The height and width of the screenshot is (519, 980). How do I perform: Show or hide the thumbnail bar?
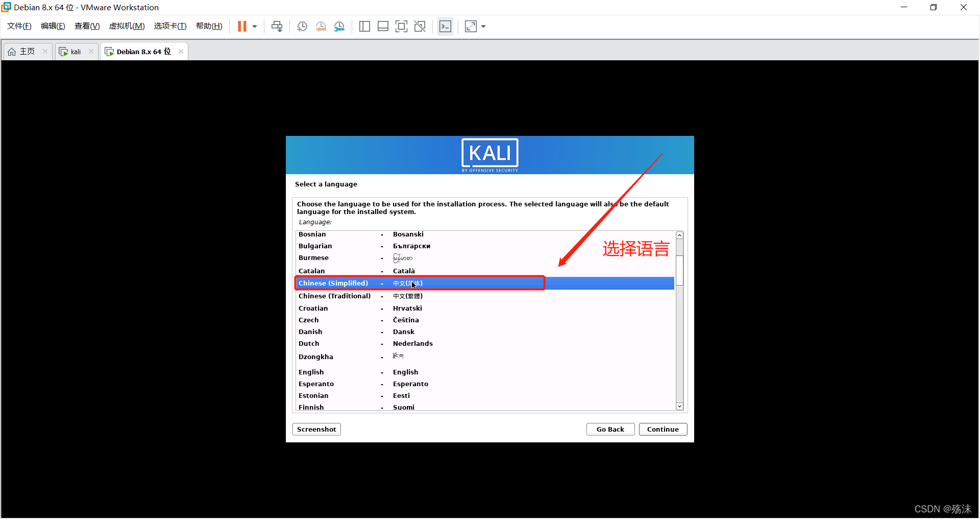click(383, 26)
